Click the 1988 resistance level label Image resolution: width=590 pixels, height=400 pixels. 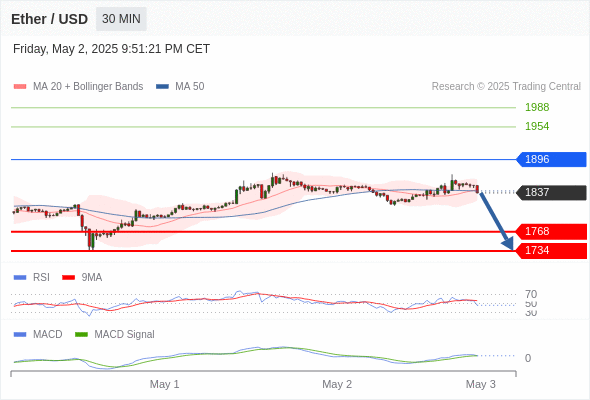[x=537, y=107]
